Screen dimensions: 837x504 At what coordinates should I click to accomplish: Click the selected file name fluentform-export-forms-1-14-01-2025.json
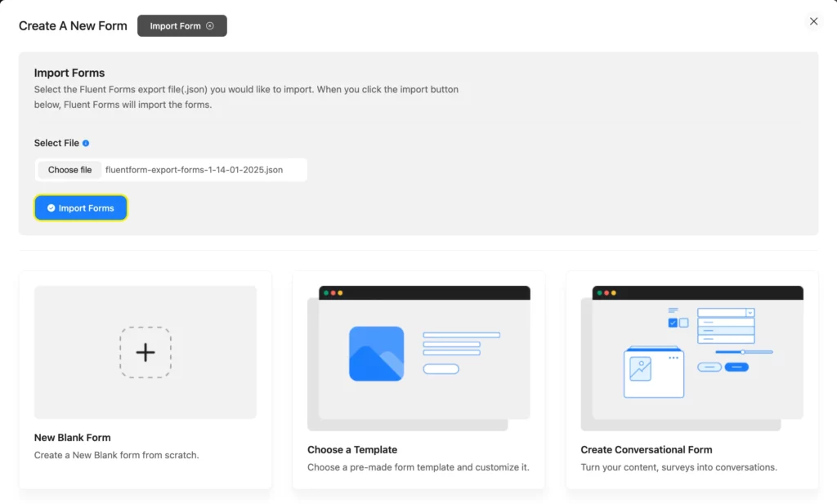(x=195, y=170)
